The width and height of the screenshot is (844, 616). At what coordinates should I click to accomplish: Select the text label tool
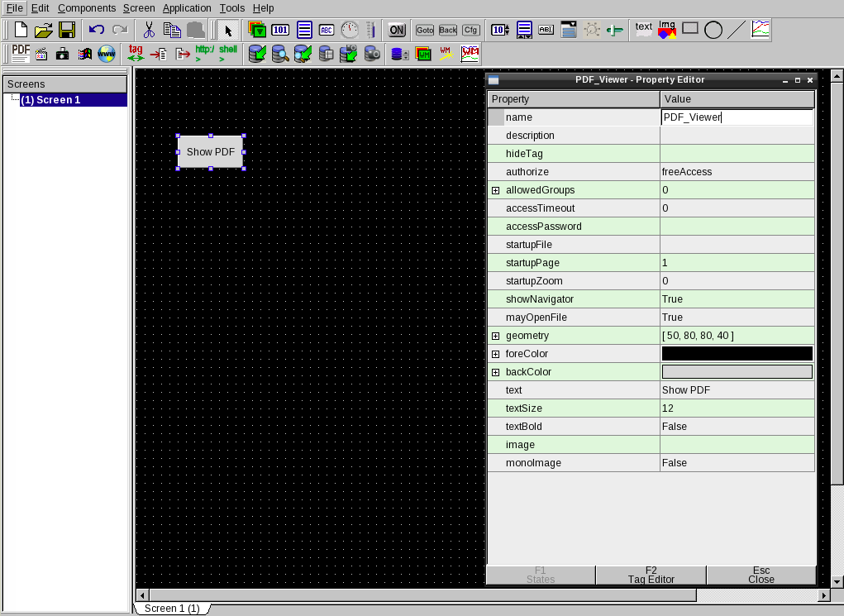643,29
